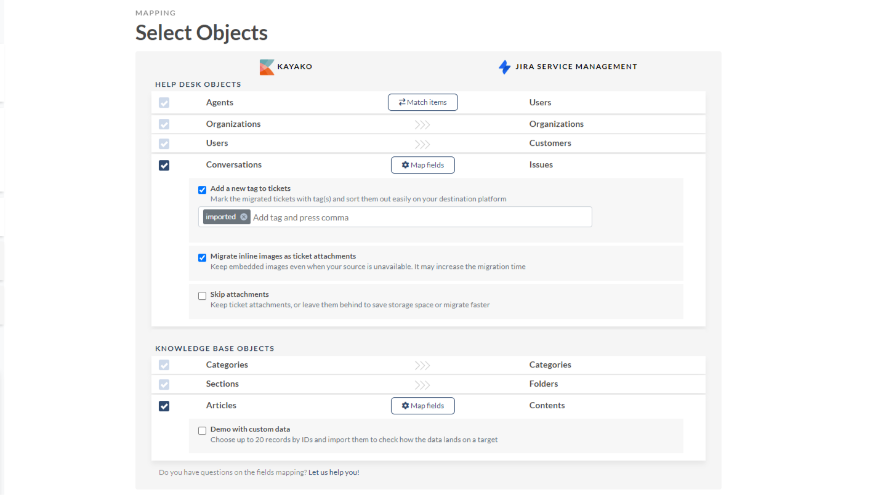Click the disabled Sections checkbox
The image size is (870, 495).
click(164, 385)
